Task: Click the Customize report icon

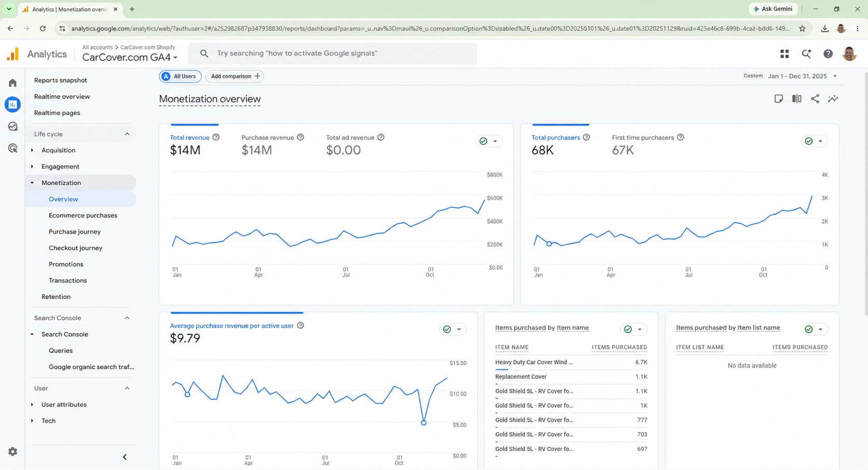Action: [x=778, y=99]
